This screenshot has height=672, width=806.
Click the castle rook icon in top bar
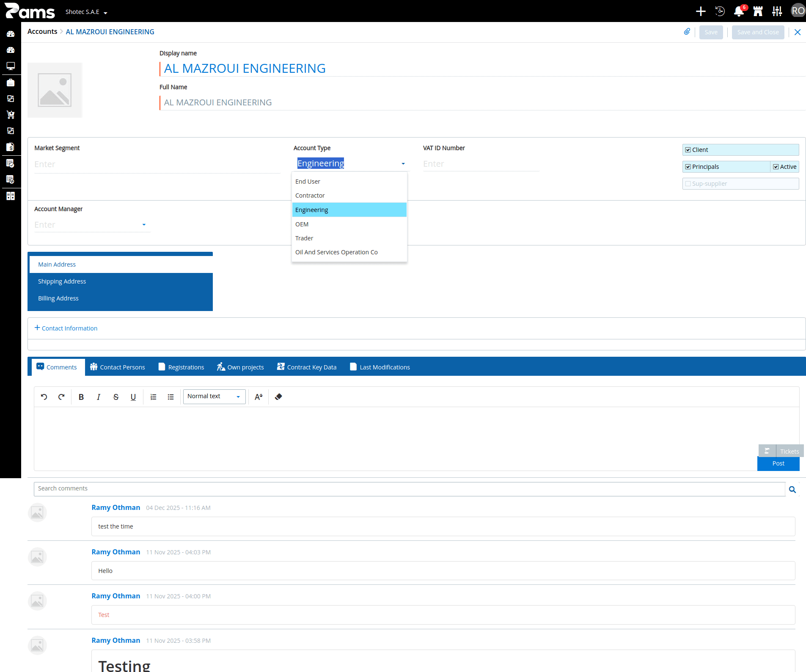tap(758, 11)
